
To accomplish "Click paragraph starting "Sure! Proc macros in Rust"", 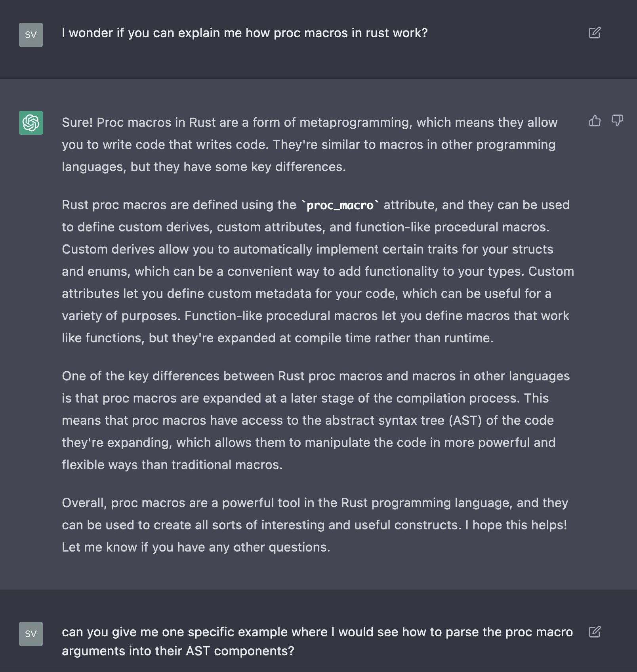I will [309, 145].
